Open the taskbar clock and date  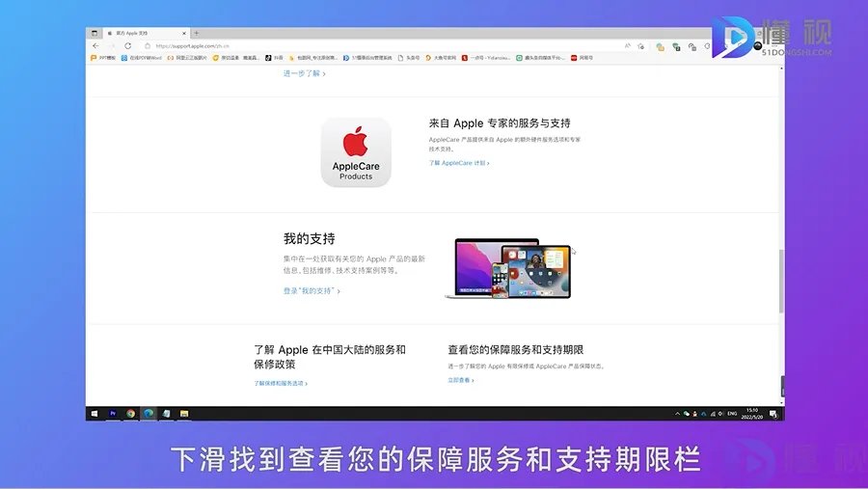point(751,414)
